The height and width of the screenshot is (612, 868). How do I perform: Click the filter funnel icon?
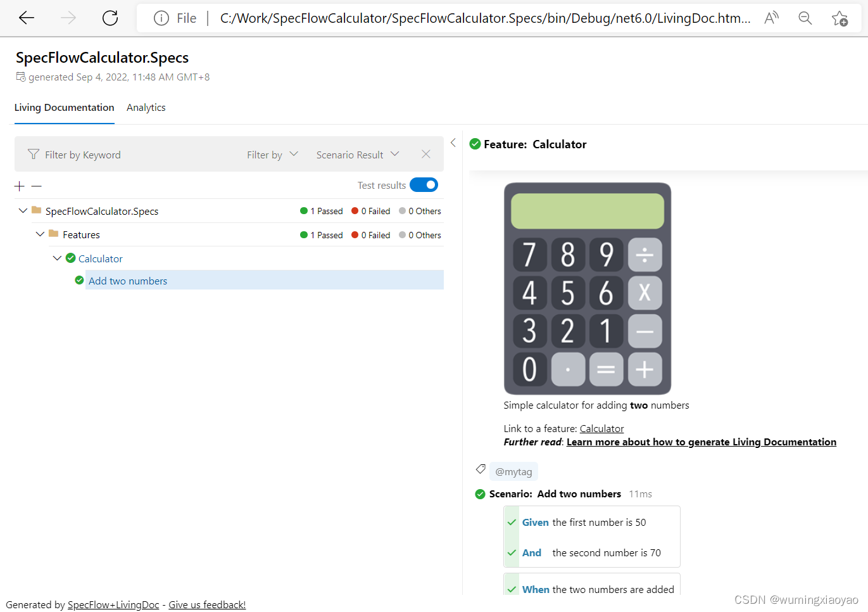click(x=34, y=155)
